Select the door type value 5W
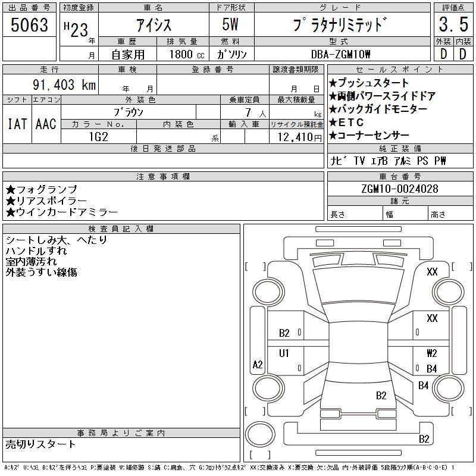 pyautogui.click(x=230, y=24)
